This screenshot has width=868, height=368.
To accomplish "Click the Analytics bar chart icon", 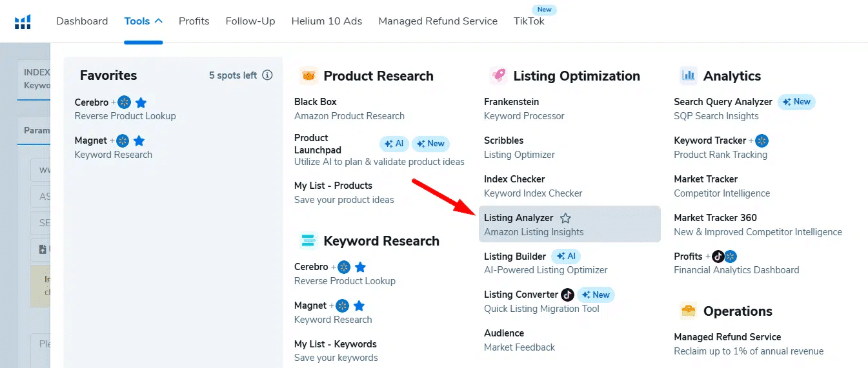I will [x=689, y=76].
